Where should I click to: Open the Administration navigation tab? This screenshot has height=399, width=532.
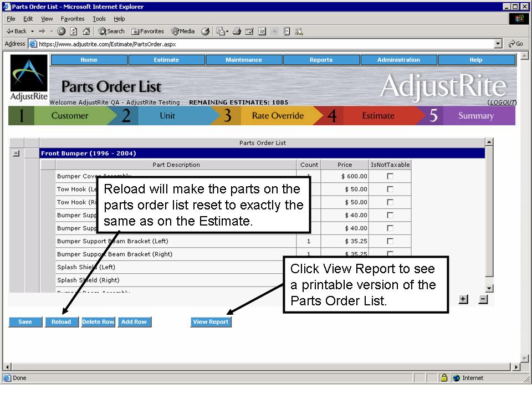pyautogui.click(x=398, y=60)
